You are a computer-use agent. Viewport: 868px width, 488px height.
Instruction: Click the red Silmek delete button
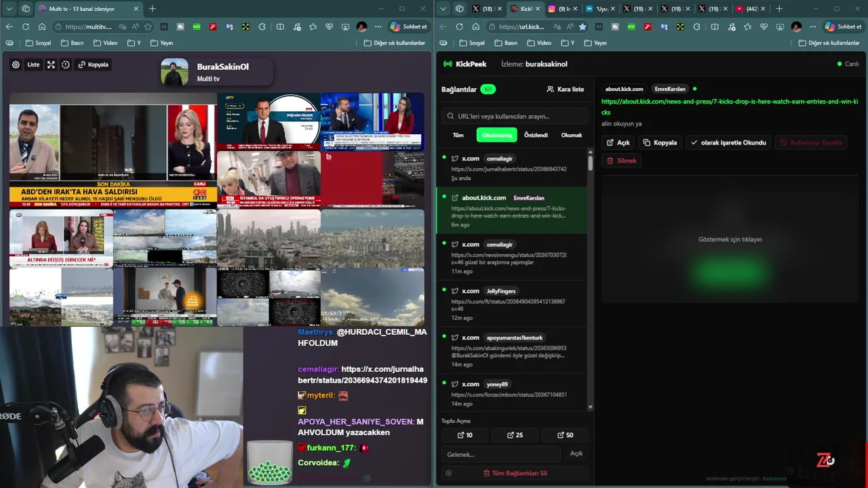(x=622, y=161)
